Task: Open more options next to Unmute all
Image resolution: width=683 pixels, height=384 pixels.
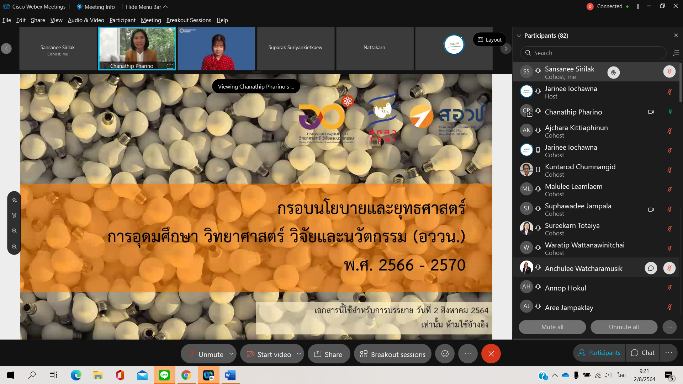Action: click(x=669, y=327)
